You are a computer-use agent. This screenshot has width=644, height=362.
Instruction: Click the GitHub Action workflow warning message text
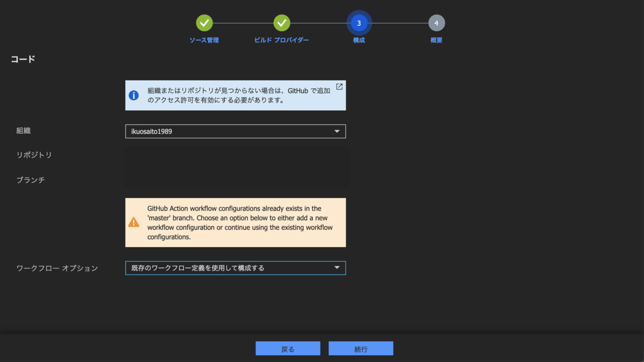click(240, 222)
